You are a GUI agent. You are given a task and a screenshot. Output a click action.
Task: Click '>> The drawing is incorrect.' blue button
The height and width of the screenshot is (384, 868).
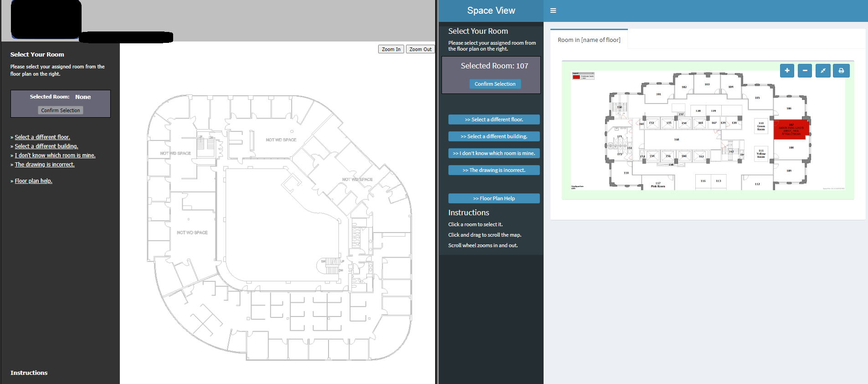(x=494, y=170)
